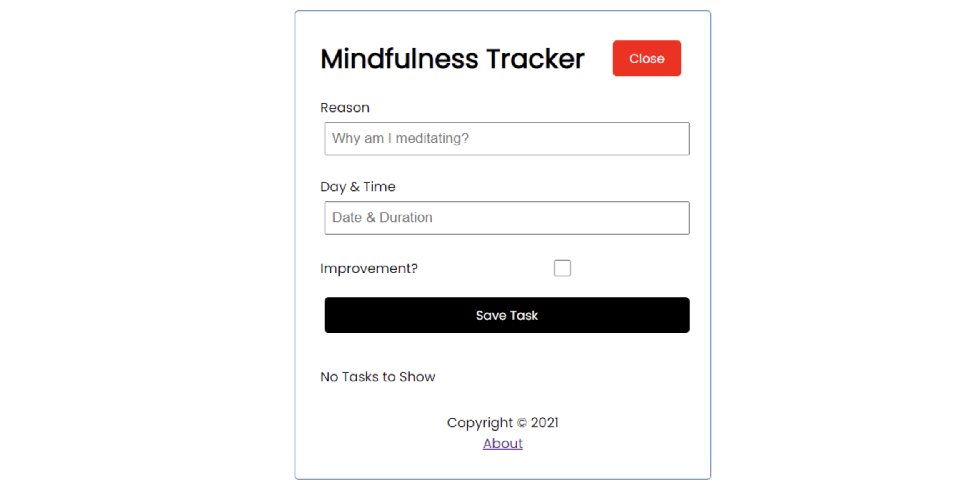Image resolution: width=980 pixels, height=501 pixels.
Task: Click the Copyright © 2021 footer text
Action: pyautogui.click(x=502, y=423)
